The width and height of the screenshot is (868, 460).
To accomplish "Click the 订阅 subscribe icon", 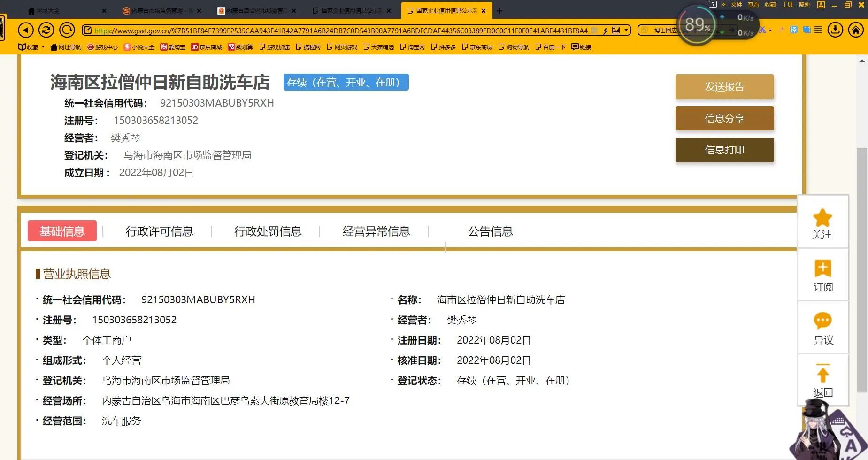I will pos(822,268).
